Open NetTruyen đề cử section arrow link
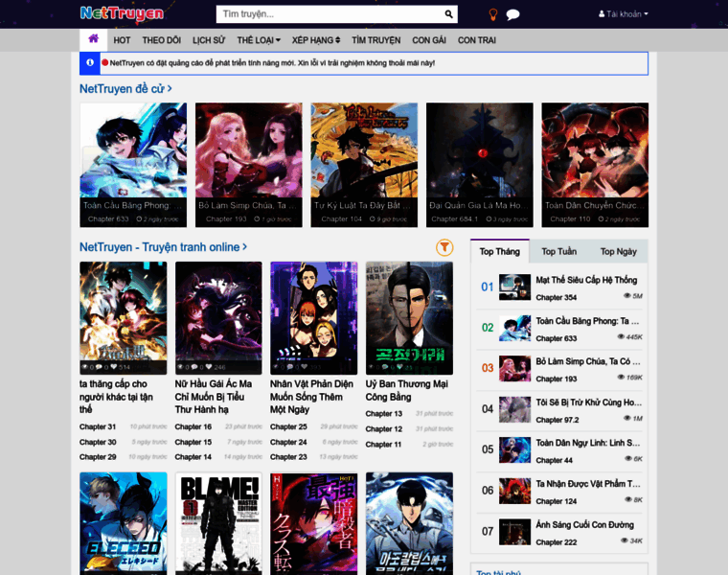 tap(125, 88)
